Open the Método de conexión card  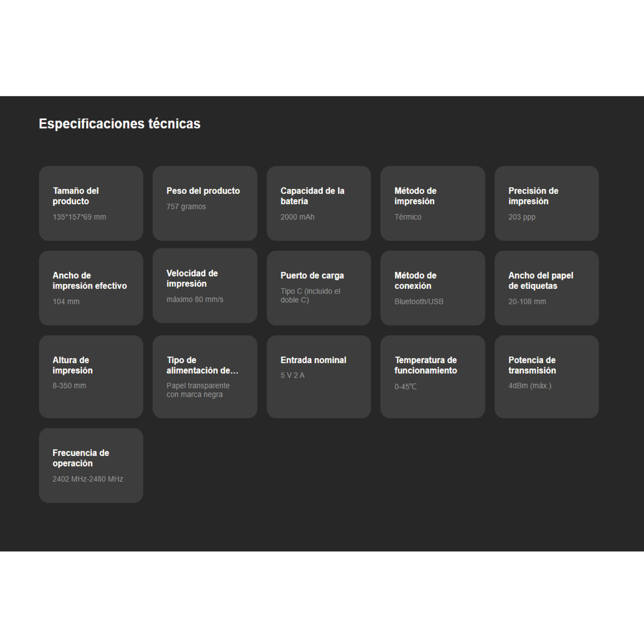coord(432,288)
